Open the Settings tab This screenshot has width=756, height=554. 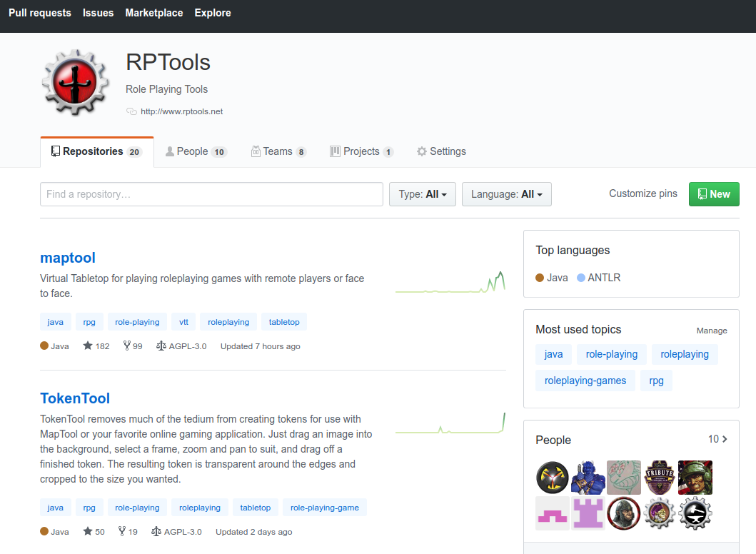tap(441, 152)
